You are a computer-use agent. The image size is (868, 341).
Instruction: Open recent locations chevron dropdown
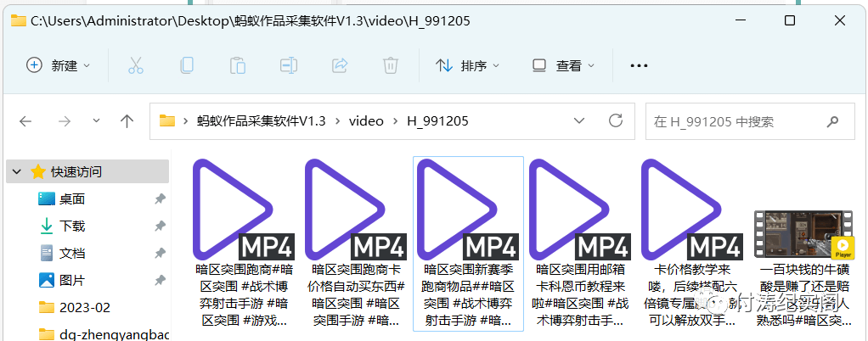pos(96,120)
